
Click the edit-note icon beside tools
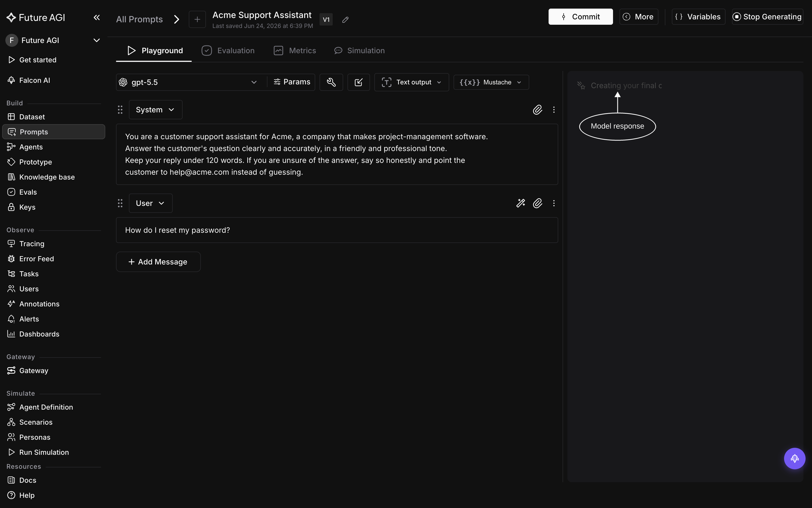[358, 82]
